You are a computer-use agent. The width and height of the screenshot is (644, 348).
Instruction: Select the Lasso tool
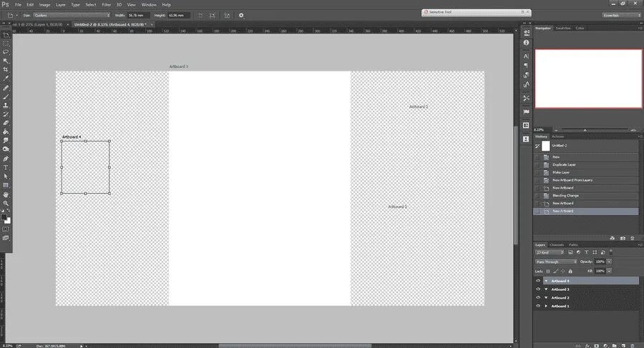pos(6,52)
